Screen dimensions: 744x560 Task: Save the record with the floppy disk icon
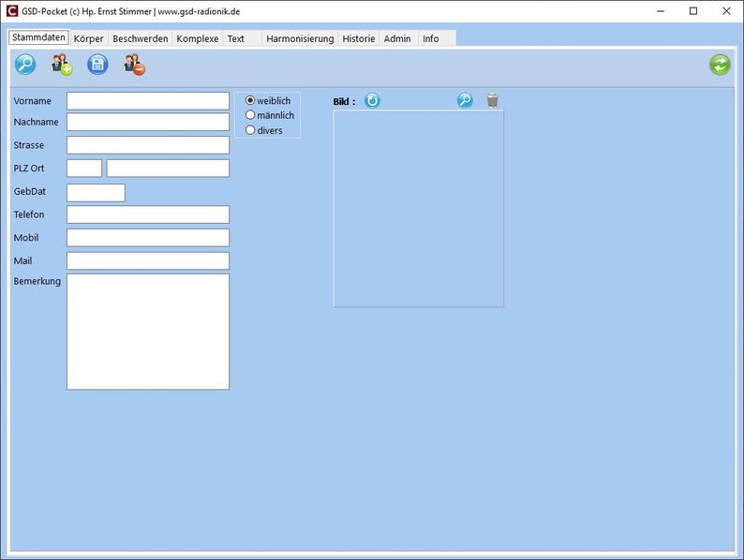[x=97, y=65]
